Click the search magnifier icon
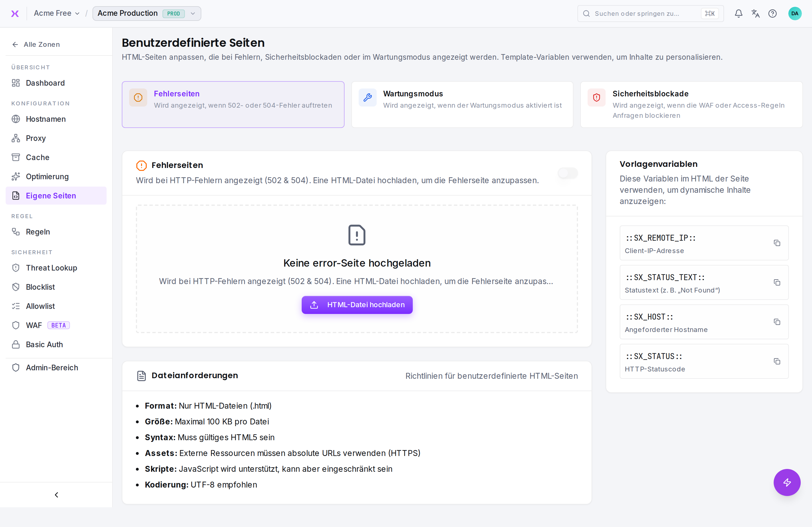 coord(586,14)
